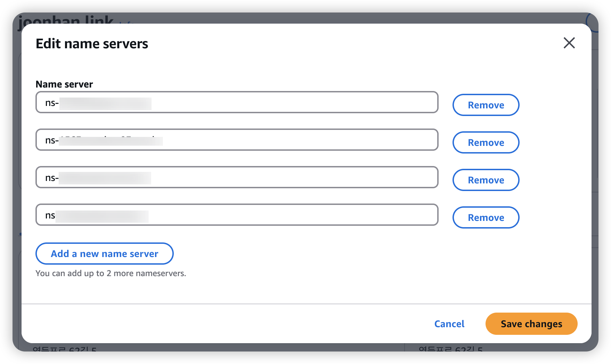Click the Name server field label
Viewport: 611px width, 364px height.
pyautogui.click(x=64, y=84)
